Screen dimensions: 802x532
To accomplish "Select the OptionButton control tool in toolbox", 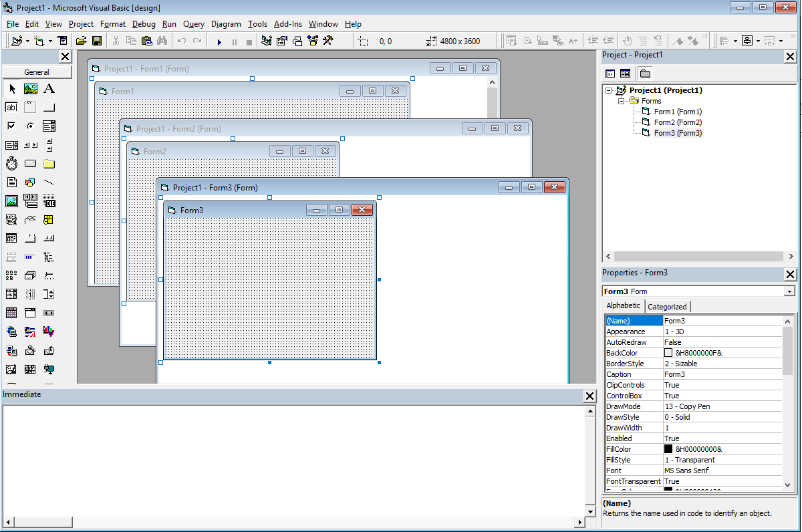I will pyautogui.click(x=31, y=126).
